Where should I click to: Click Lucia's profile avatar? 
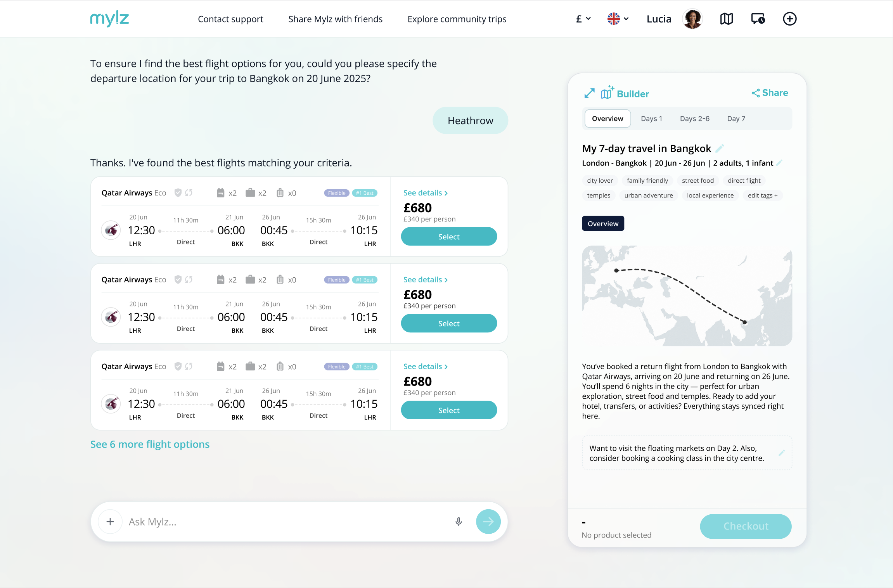[692, 19]
